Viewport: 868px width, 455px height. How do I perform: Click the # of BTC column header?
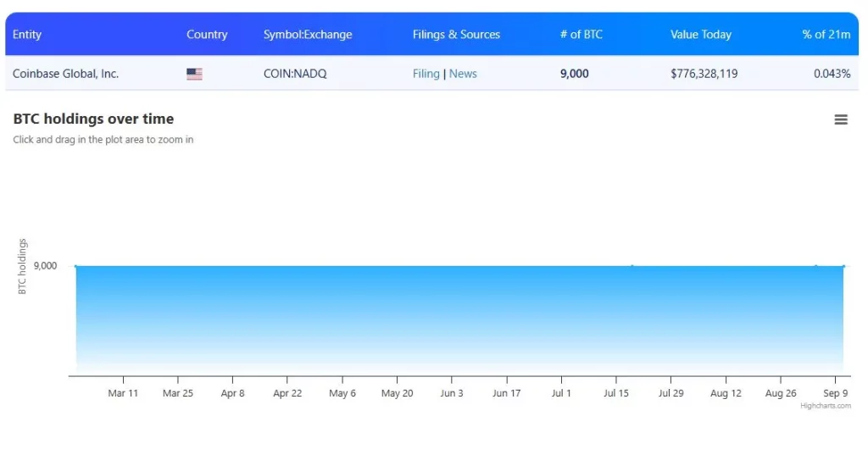coord(581,35)
